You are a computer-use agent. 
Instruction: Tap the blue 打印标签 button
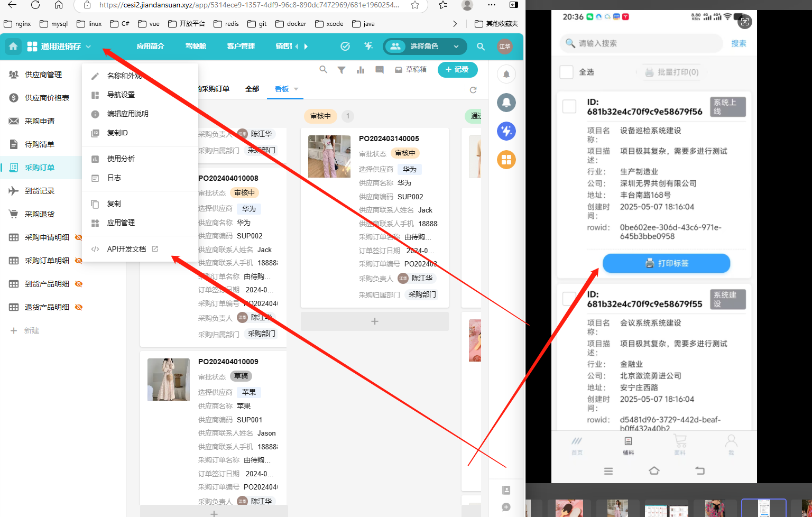click(x=666, y=263)
